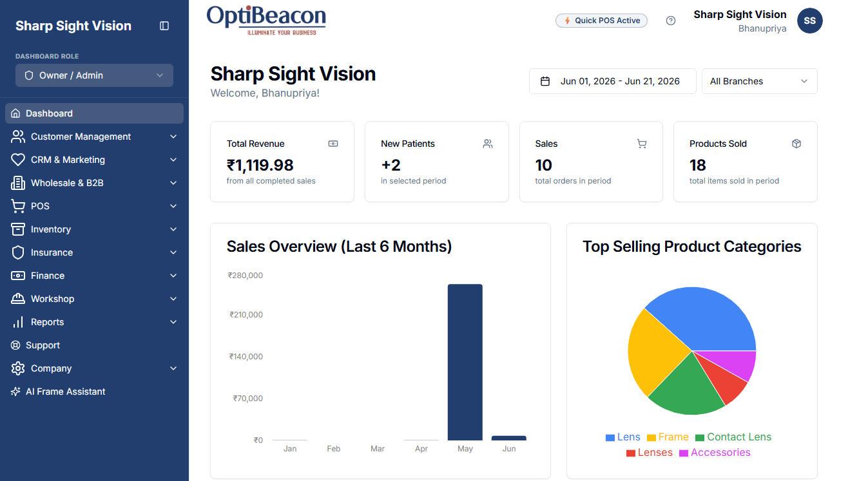Click the Total Revenue banknote icon

click(x=333, y=144)
